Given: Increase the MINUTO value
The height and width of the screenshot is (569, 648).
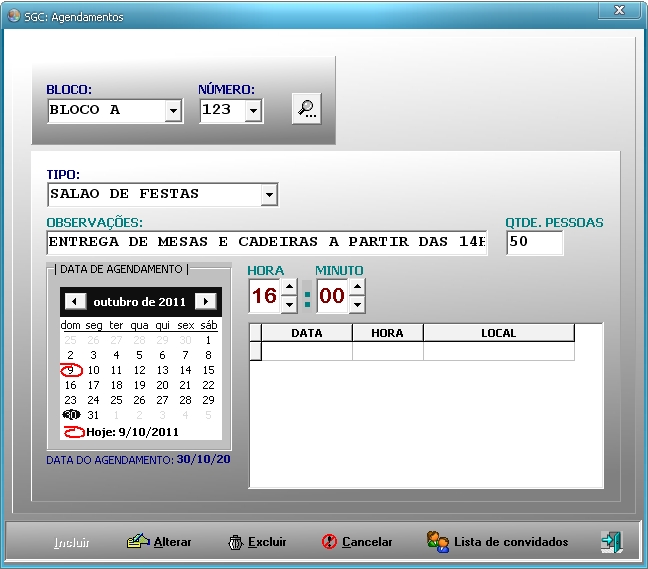Looking at the screenshot, I should click(356, 287).
